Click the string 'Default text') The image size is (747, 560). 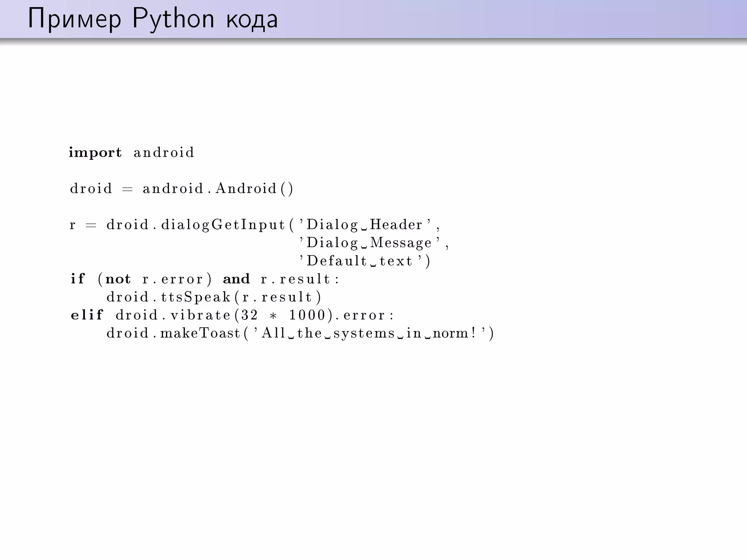click(x=365, y=261)
